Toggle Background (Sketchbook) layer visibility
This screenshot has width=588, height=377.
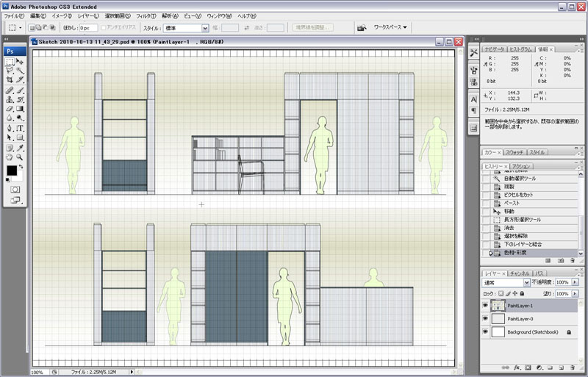(485, 332)
